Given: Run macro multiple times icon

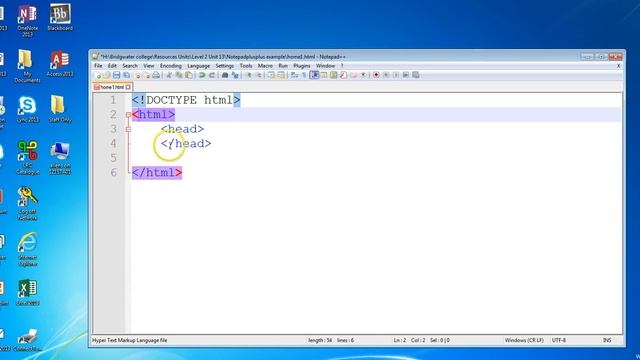Looking at the screenshot, I should coord(406,75).
